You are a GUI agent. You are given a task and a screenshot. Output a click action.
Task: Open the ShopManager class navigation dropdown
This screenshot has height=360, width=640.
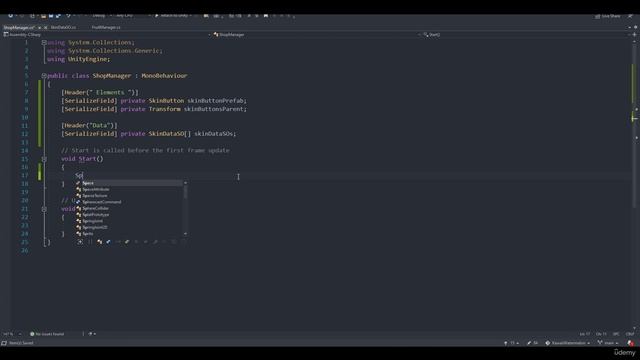[x=317, y=35]
